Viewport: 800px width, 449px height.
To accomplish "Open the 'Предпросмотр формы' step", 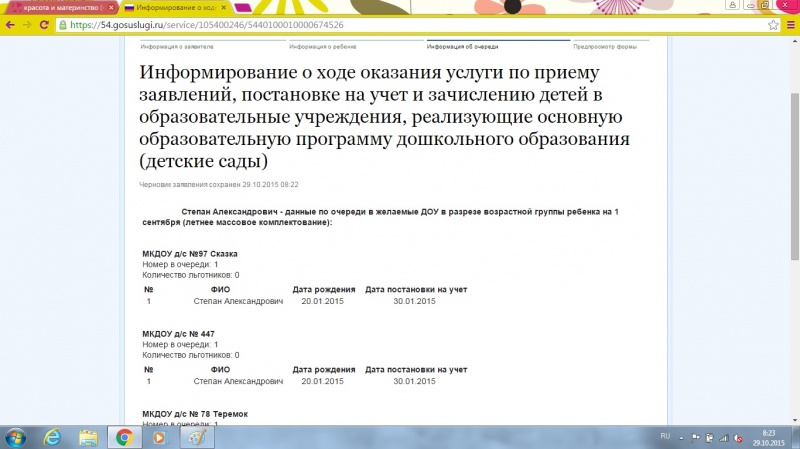I will point(605,46).
